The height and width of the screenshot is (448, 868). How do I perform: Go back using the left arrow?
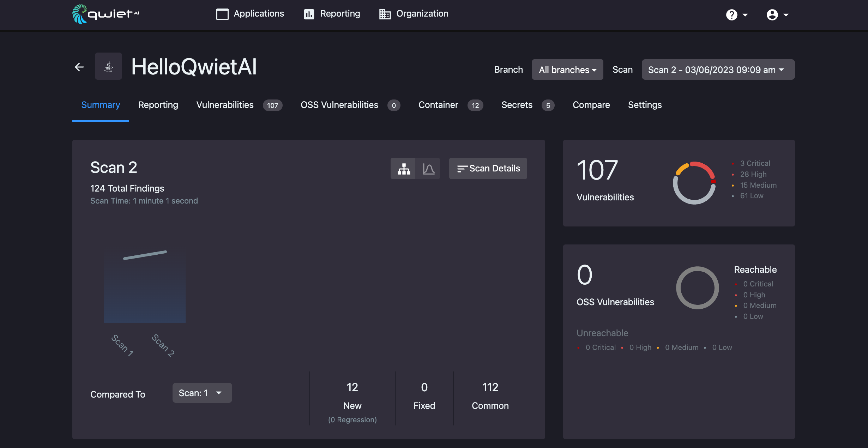79,67
